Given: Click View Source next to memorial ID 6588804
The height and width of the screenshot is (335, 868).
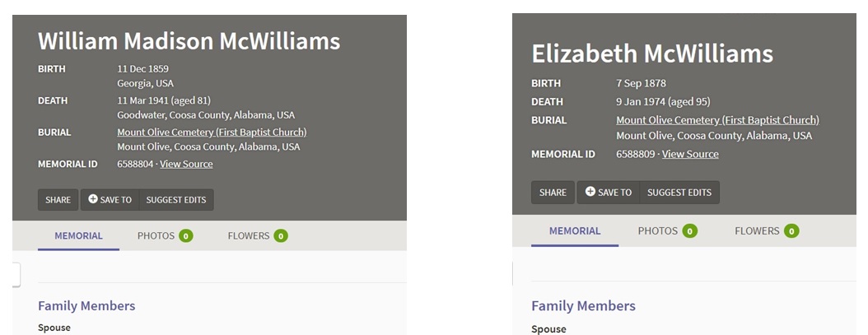Looking at the screenshot, I should point(186,164).
